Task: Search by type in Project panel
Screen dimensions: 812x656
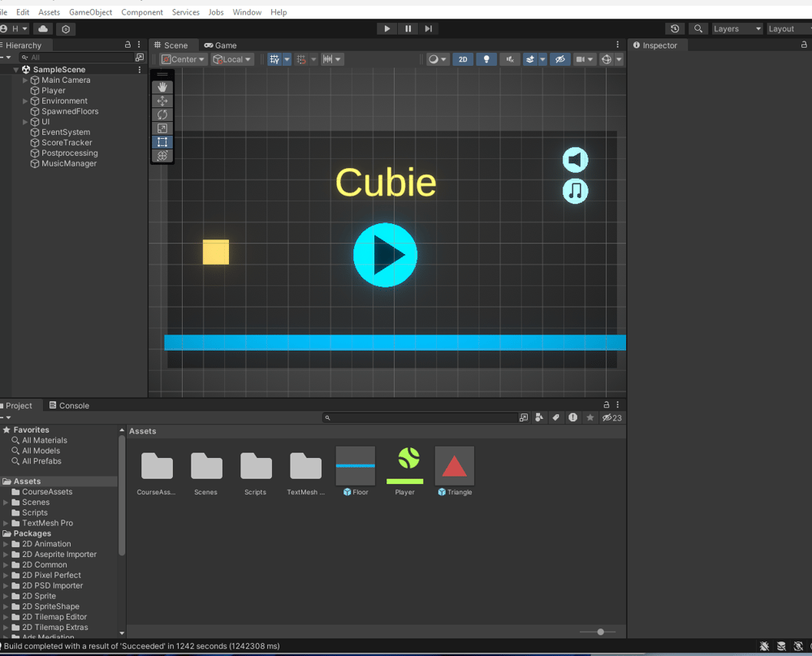Action: point(539,418)
